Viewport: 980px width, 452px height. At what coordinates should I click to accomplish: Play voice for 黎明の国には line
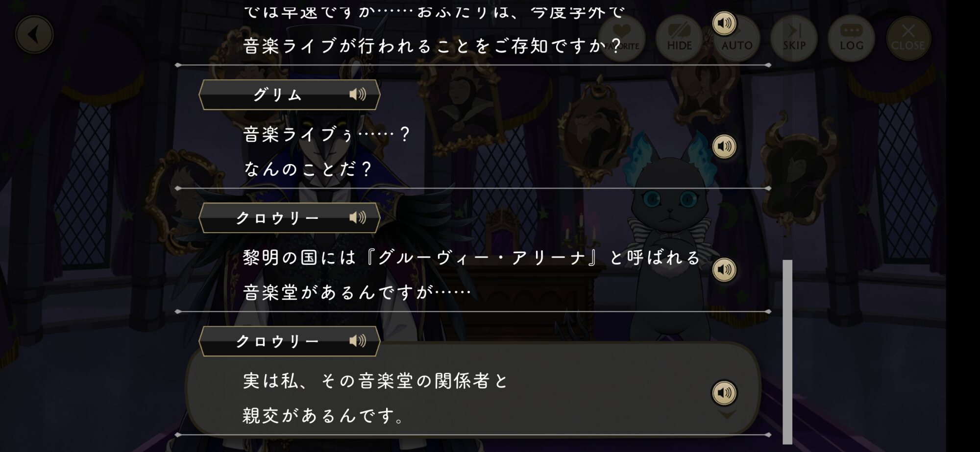(x=724, y=270)
